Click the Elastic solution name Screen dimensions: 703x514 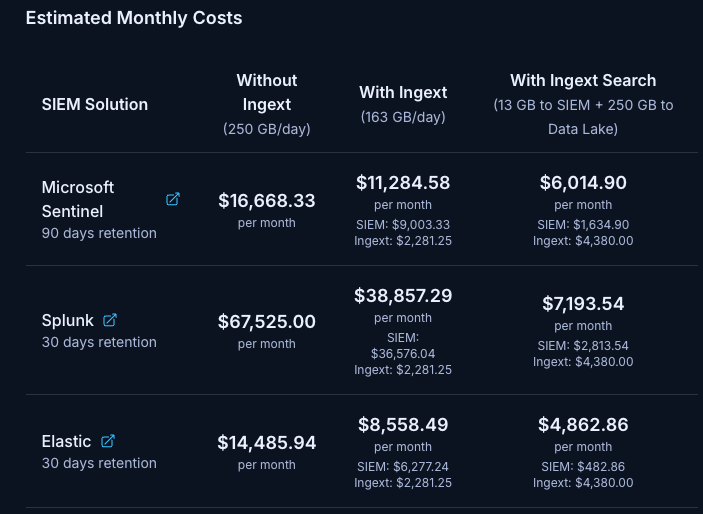[66, 441]
